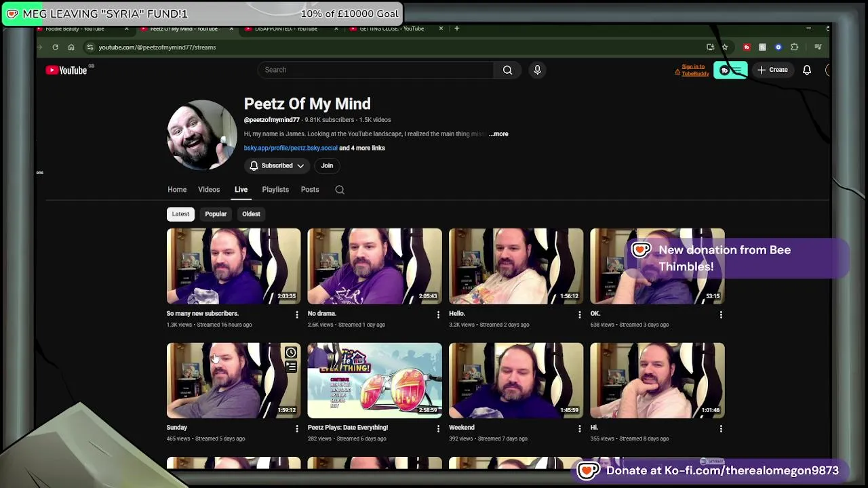This screenshot has height=488, width=868.
Task: Open options menu for 'Sunday' video
Action: [296, 428]
